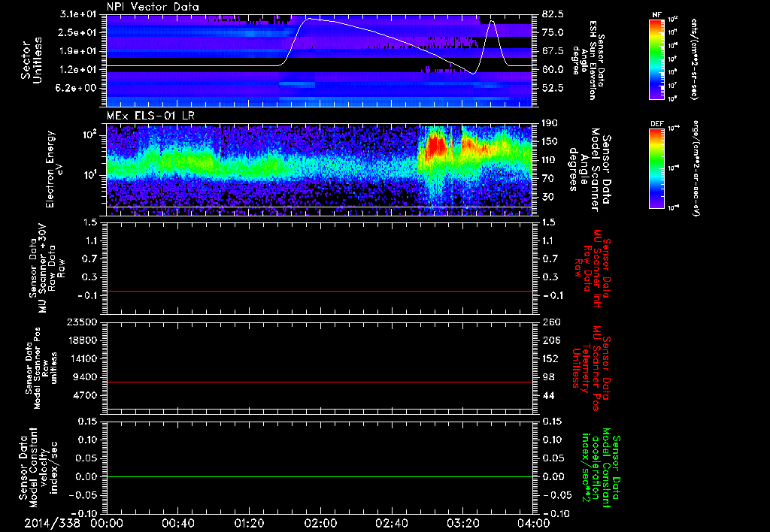Viewport: 770px width, 532px height.
Task: Click the 00:40 time tick label
Action: tap(177, 523)
